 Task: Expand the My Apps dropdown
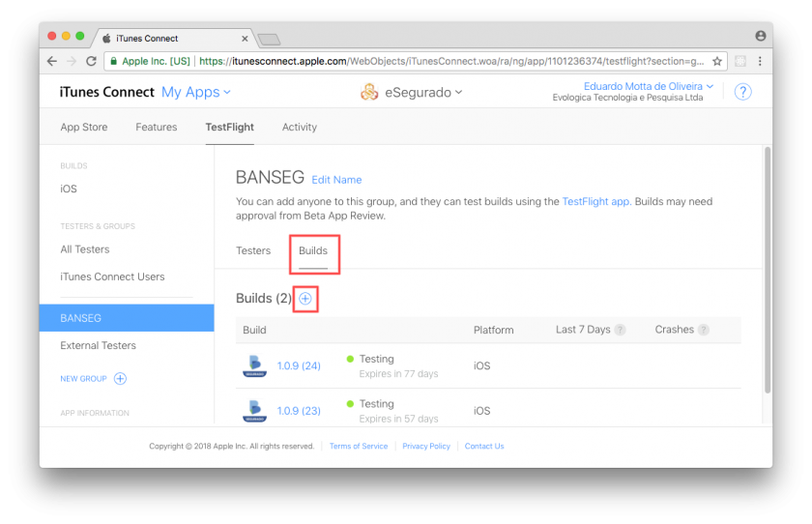point(196,93)
